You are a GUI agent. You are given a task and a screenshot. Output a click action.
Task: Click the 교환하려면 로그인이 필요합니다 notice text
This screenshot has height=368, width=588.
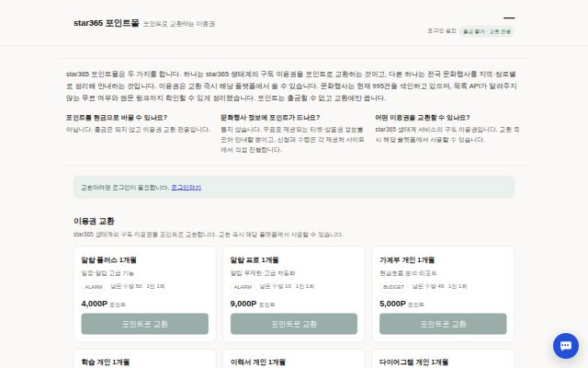(x=125, y=188)
